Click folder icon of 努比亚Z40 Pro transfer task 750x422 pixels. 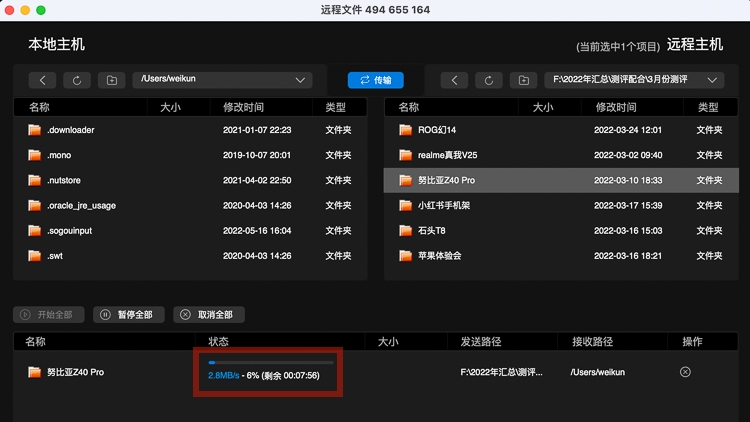pyautogui.click(x=34, y=372)
